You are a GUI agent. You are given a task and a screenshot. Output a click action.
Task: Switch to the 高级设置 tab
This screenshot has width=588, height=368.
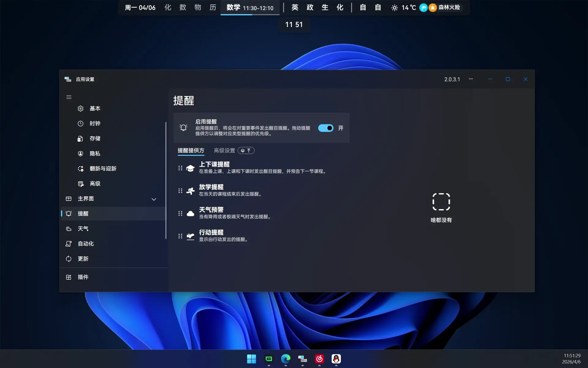pyautogui.click(x=224, y=151)
